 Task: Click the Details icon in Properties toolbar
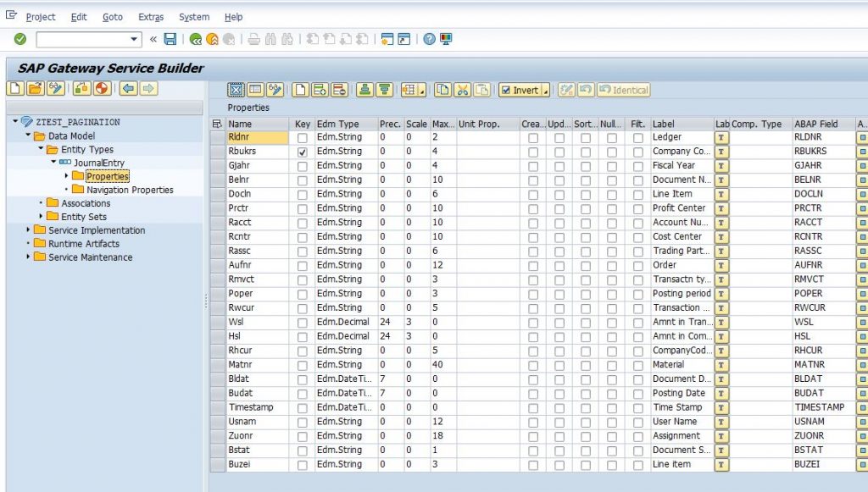click(x=255, y=90)
